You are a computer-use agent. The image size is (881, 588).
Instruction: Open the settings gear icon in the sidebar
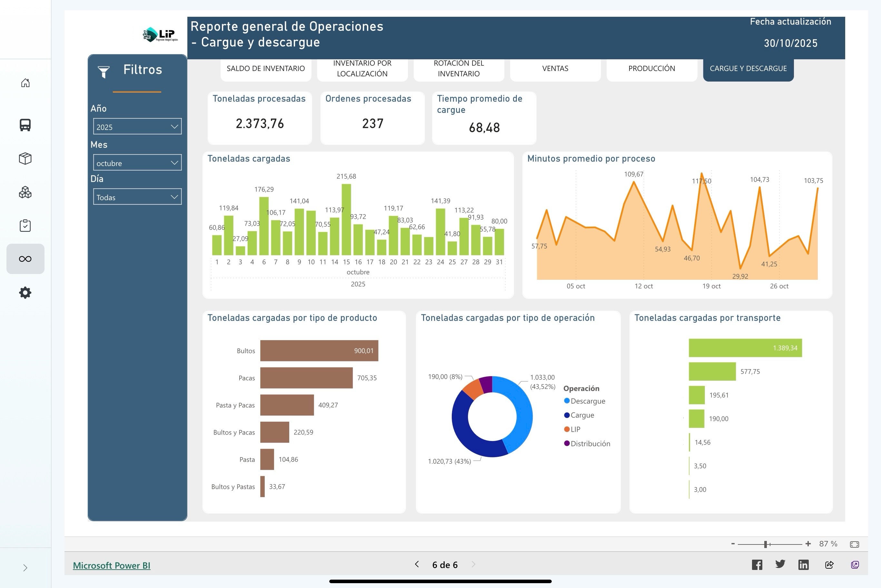(x=25, y=292)
